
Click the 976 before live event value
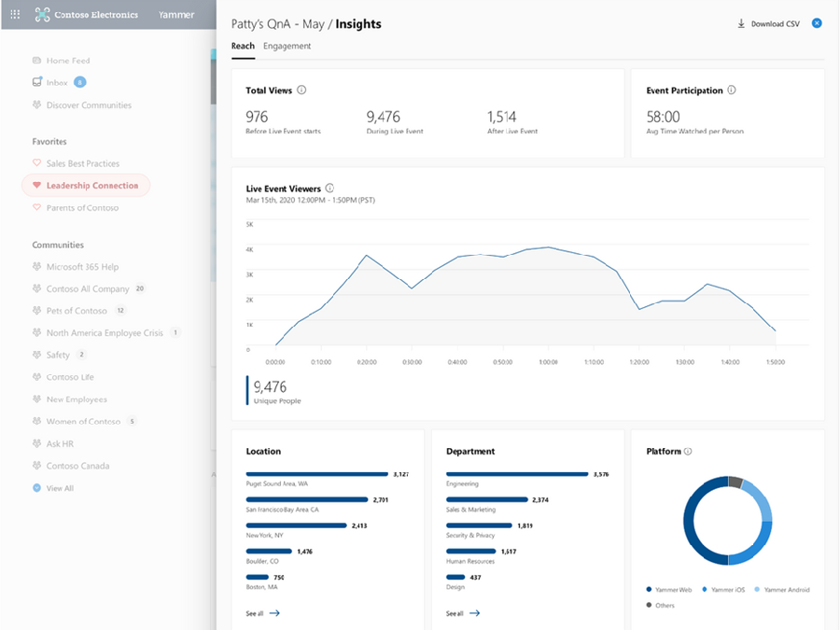click(x=257, y=117)
